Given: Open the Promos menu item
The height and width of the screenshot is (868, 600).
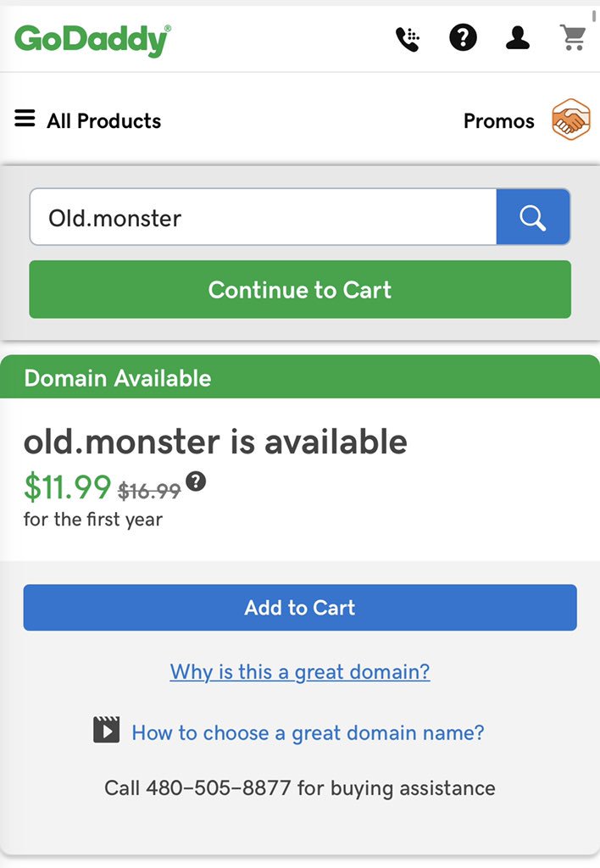Looking at the screenshot, I should tap(498, 120).
